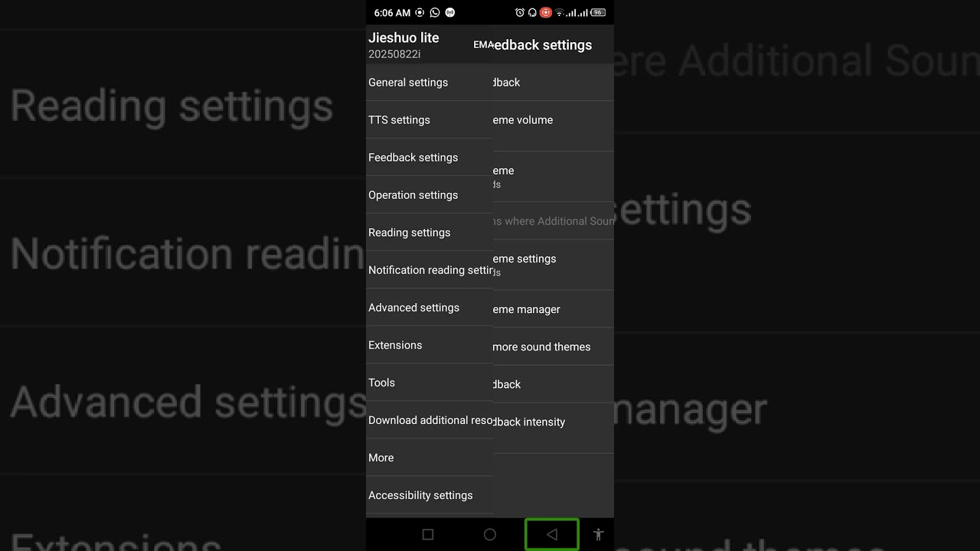
Task: Tap the version number 20250822i
Action: click(394, 54)
